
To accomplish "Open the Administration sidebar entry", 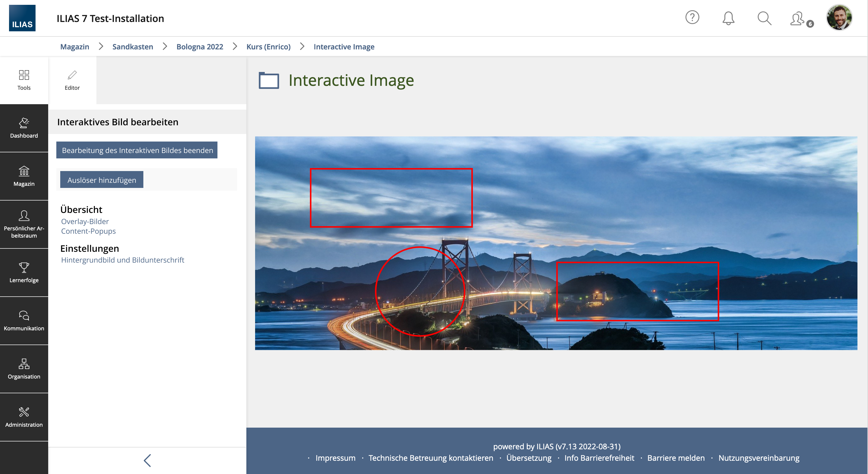I will pos(24,417).
